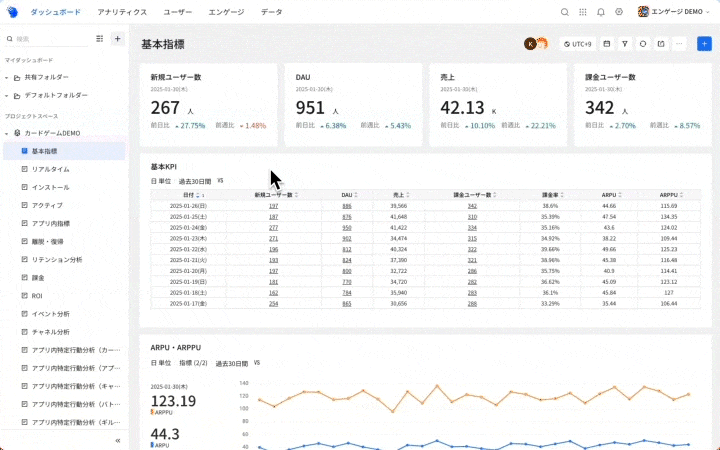Click the blue ARPU legend marker
Viewport: 720px width, 450px height.
click(x=152, y=445)
